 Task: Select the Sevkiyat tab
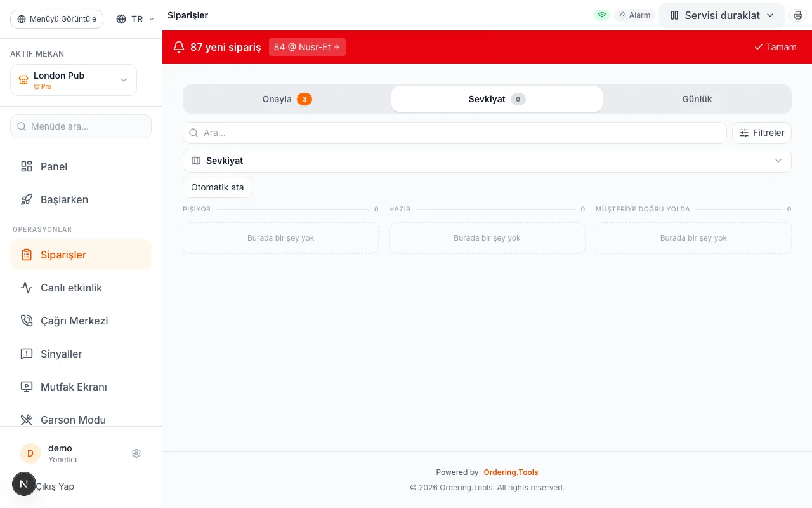coord(497,99)
